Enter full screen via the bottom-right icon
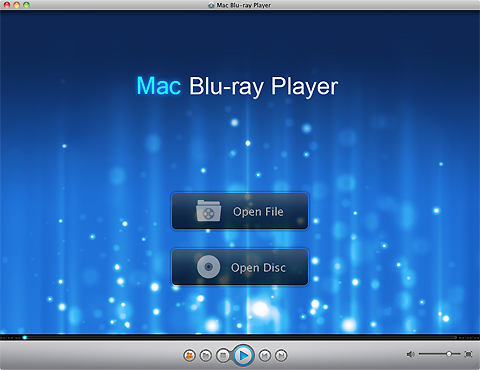Screen dimensions: 480x370 point(468,354)
